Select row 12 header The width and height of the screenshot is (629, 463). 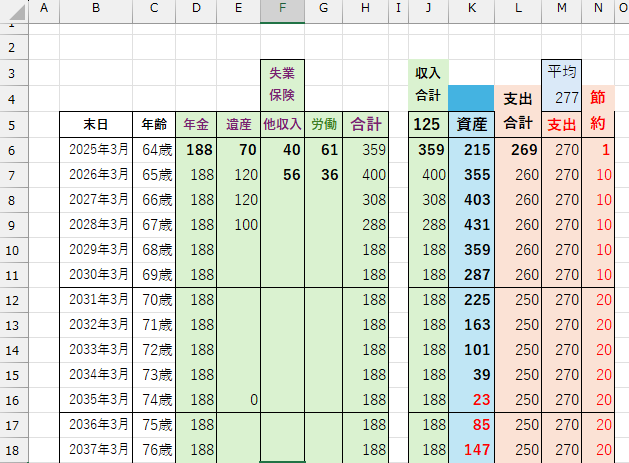12,300
